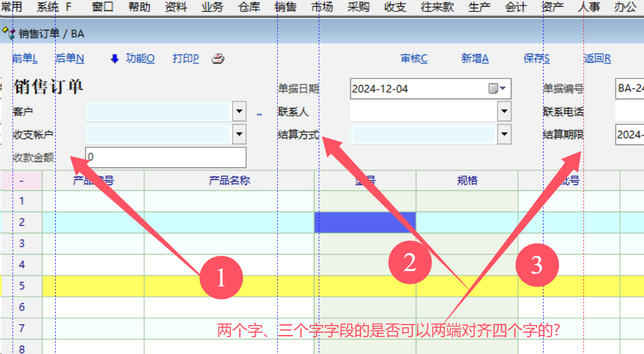The image size is (644, 354).
Task: Open the 联系人 dropdown arrow
Action: pyautogui.click(x=504, y=112)
